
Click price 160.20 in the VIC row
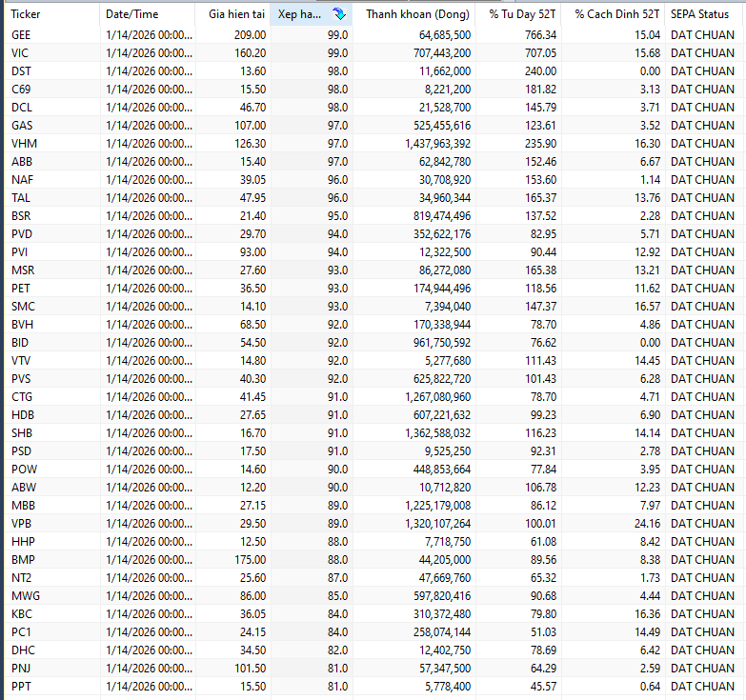point(251,52)
